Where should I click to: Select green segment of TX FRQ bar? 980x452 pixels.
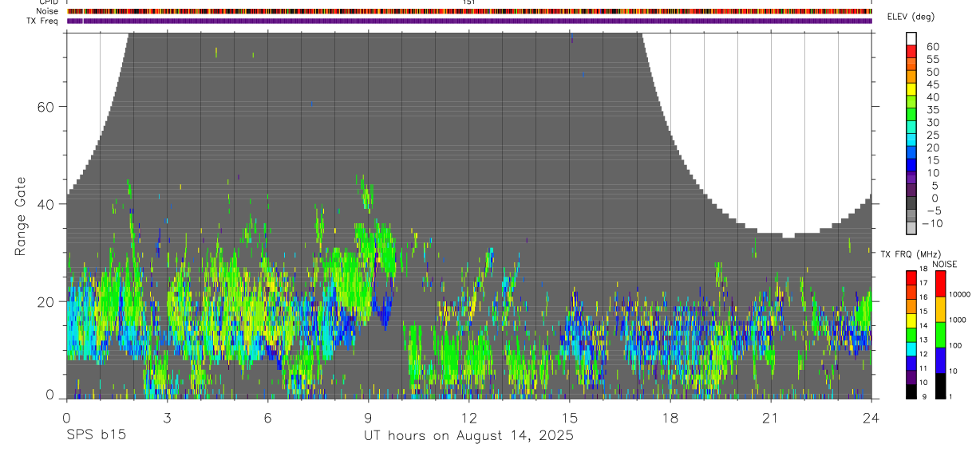tap(911, 336)
